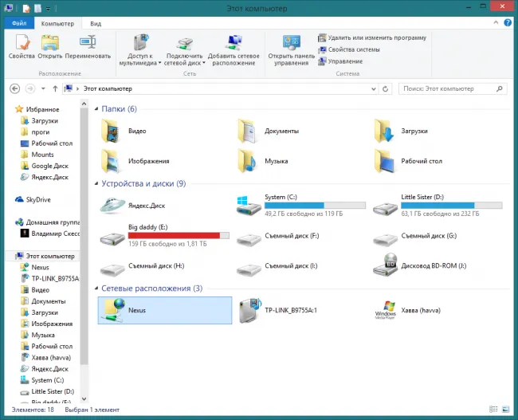Select Загрузки folder in main pane

400,131
